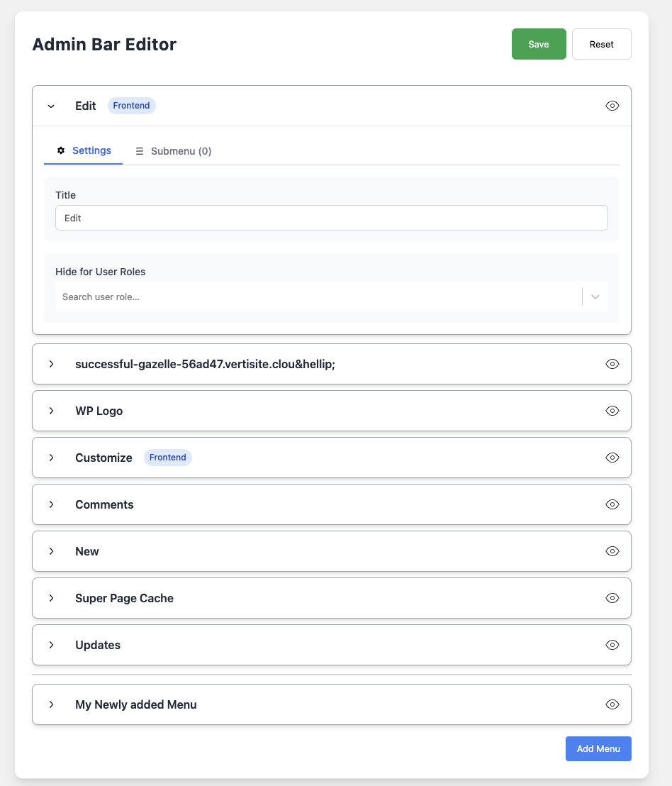672x786 pixels.
Task: Click the Submenu list icon
Action: coord(140,151)
